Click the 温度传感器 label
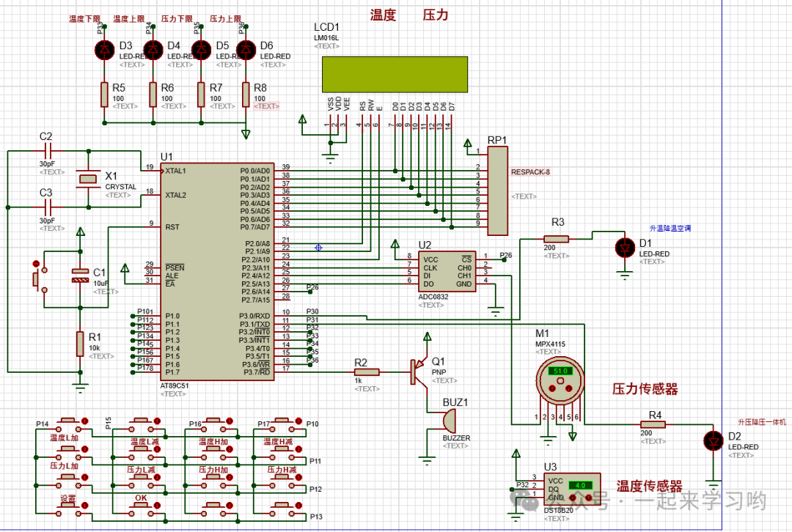792x532 pixels. tap(649, 486)
